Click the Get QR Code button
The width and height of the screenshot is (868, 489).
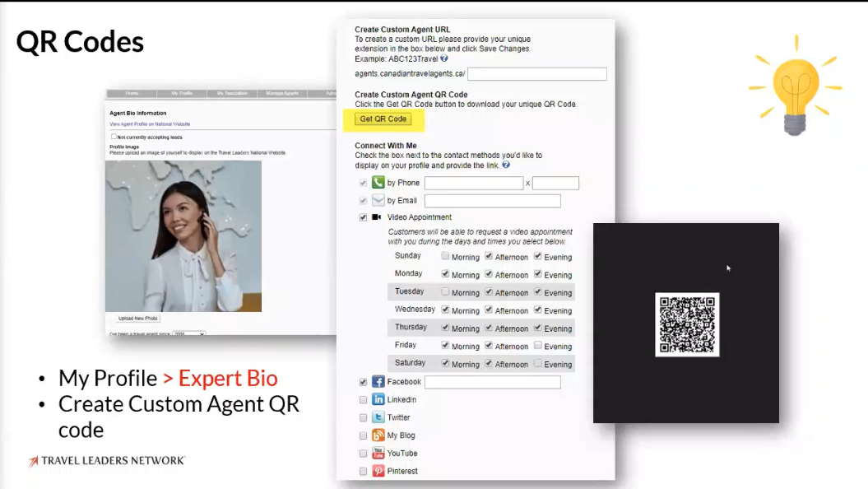[x=383, y=119]
